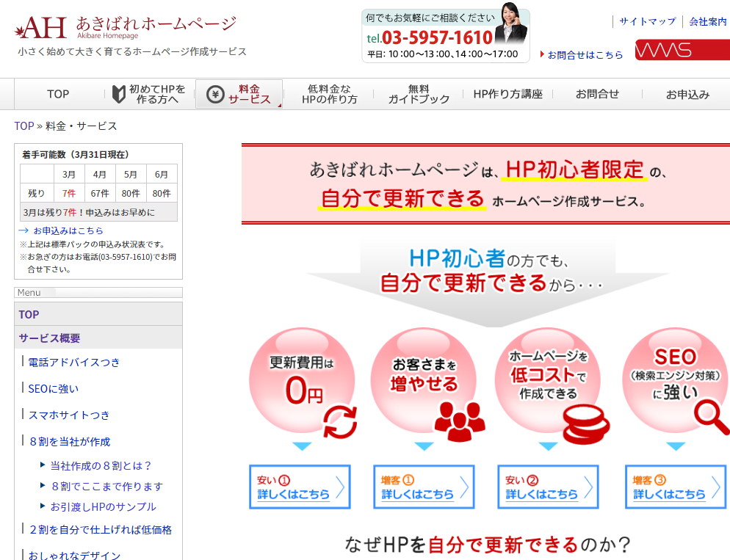Click the 67件 cell for 4月
The height and width of the screenshot is (560, 730).
click(100, 193)
